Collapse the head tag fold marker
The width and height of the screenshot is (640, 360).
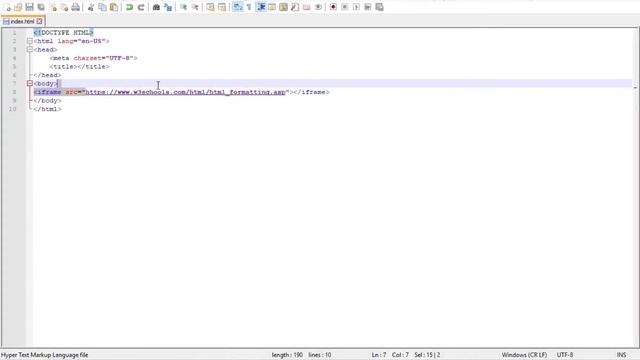[30, 49]
